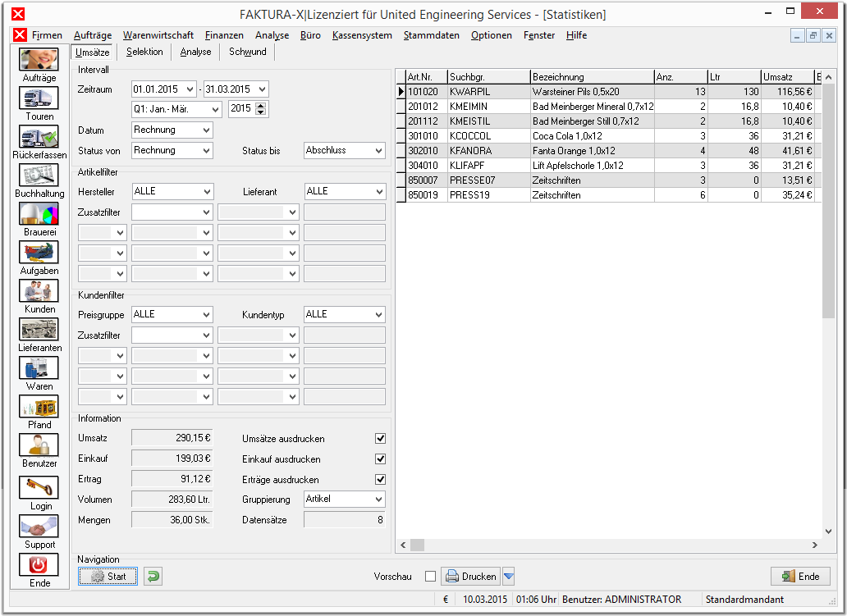Toggle the Vorschau checkbox
This screenshot has height=616, width=847.
[x=430, y=576]
